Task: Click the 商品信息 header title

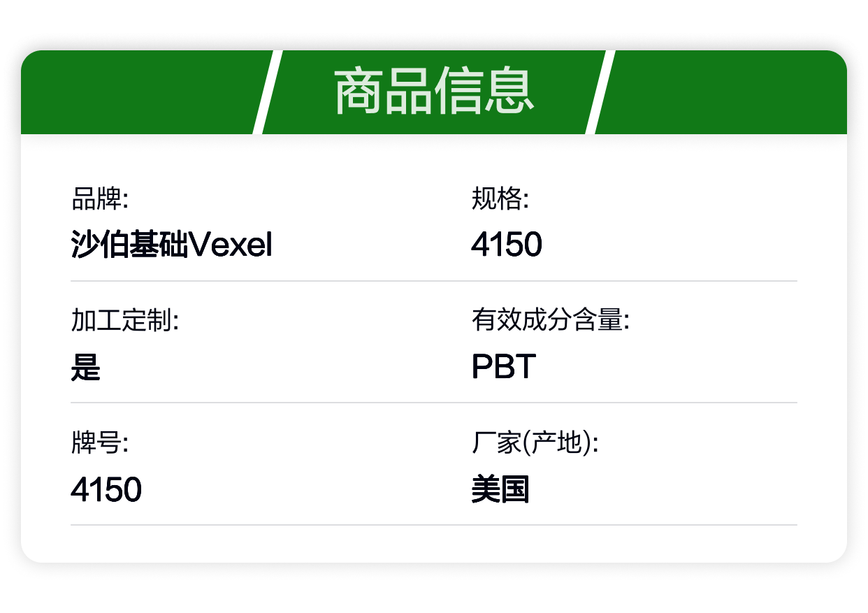Action: click(x=433, y=92)
